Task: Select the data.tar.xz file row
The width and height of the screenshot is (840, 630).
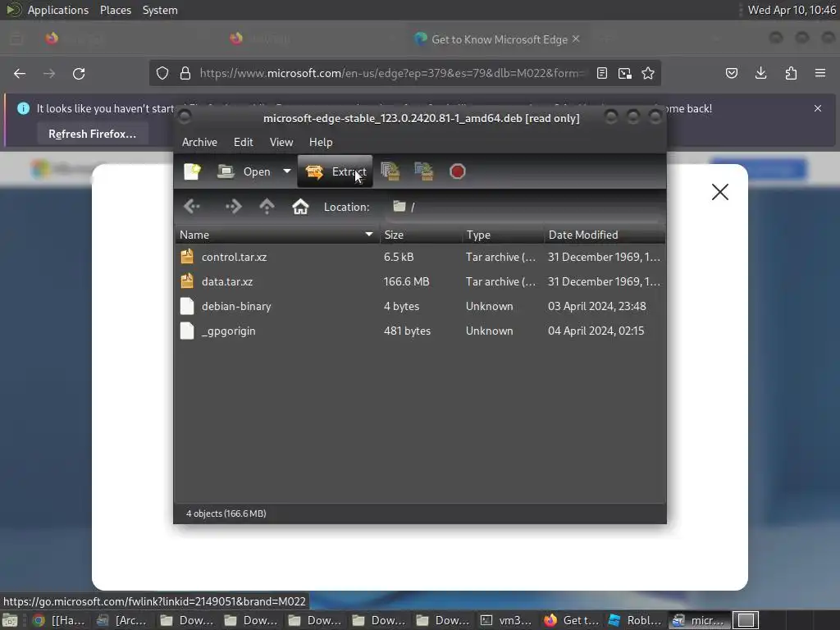Action: click(420, 281)
